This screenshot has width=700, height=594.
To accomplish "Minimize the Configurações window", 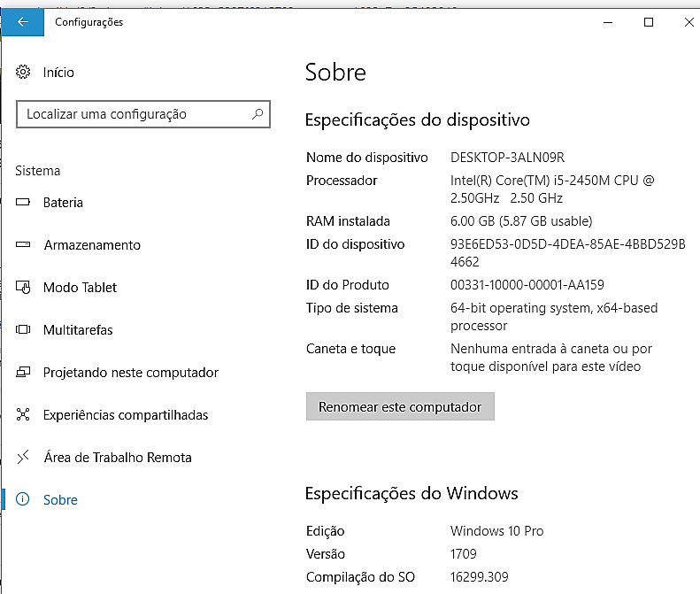I will click(607, 22).
